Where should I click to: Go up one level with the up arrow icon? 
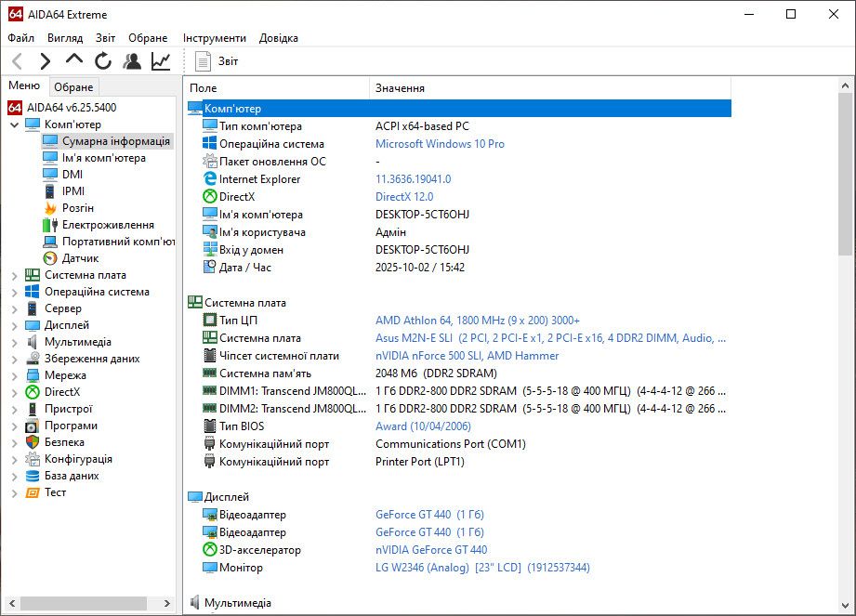[74, 59]
